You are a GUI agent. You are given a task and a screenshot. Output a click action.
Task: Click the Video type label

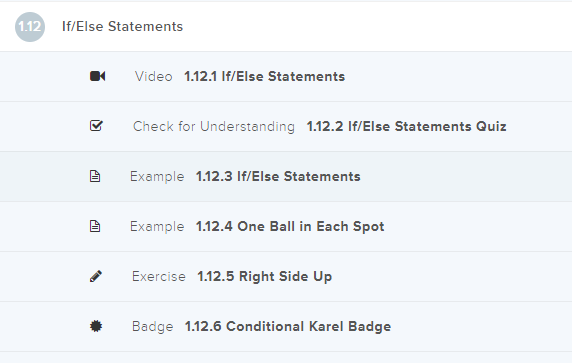154,77
